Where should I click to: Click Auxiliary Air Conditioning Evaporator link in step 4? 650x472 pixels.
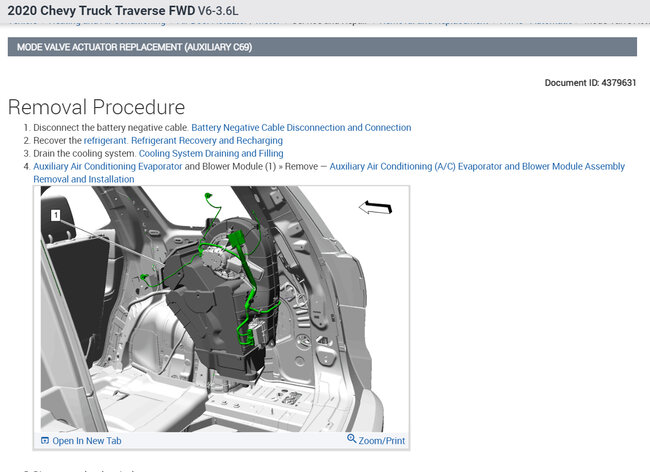108,166
